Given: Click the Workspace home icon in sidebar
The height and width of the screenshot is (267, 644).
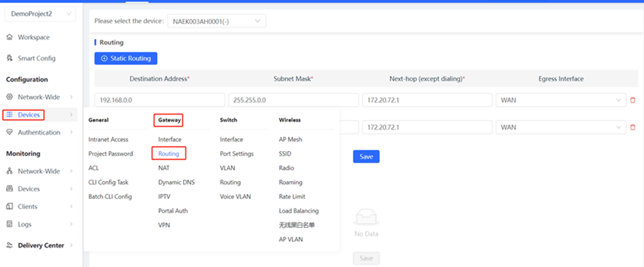Looking at the screenshot, I should pos(9,37).
